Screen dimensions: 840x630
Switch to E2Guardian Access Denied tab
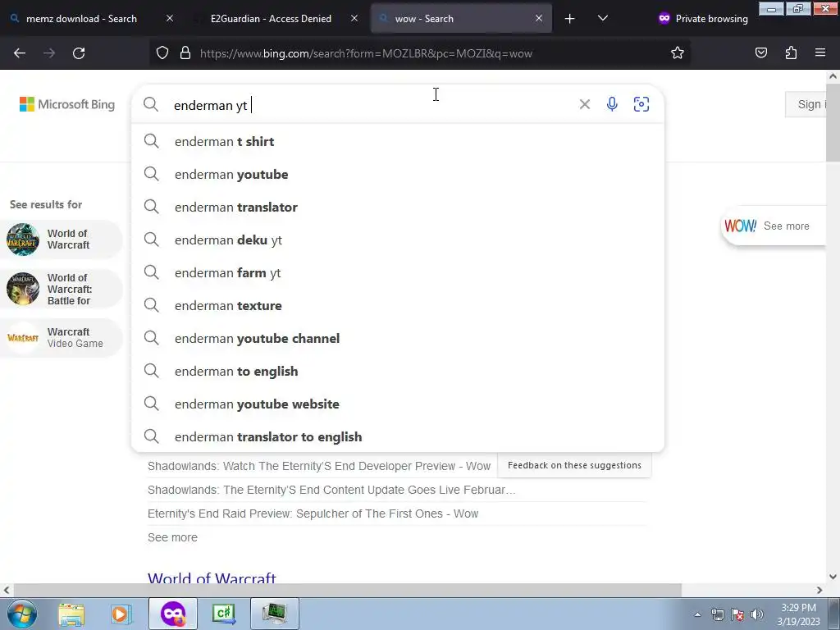[x=271, y=19]
